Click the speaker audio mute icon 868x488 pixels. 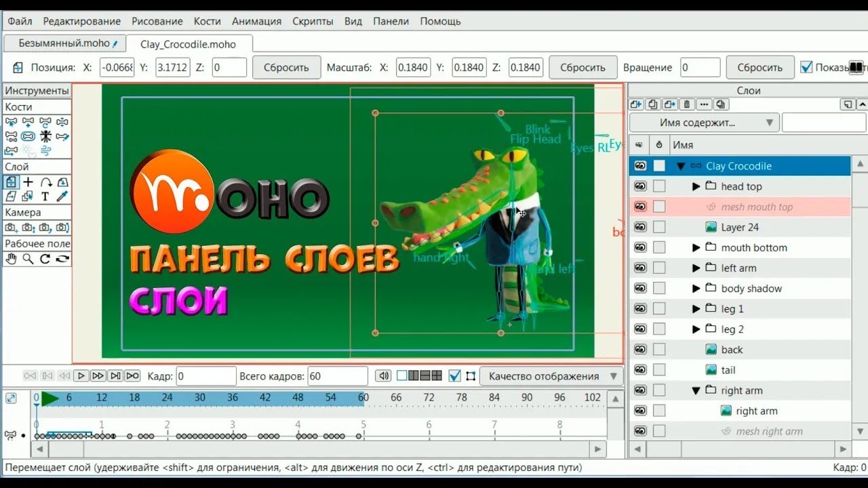click(384, 375)
